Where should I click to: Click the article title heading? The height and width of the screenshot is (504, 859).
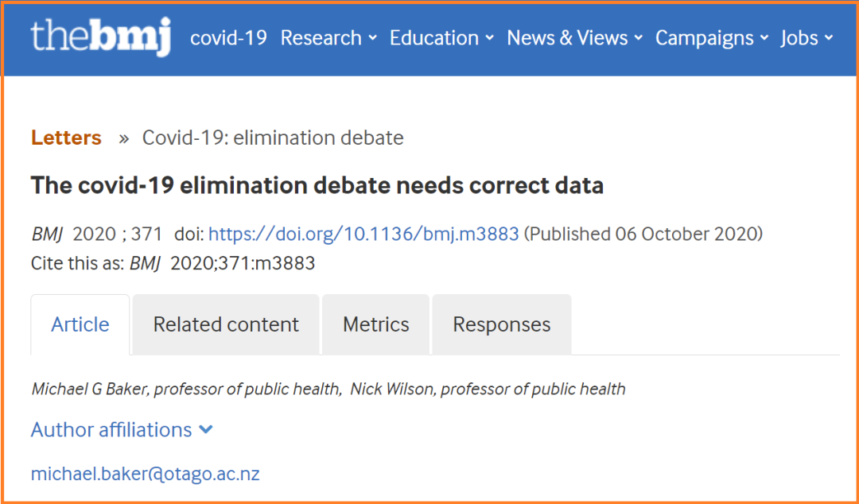317,185
